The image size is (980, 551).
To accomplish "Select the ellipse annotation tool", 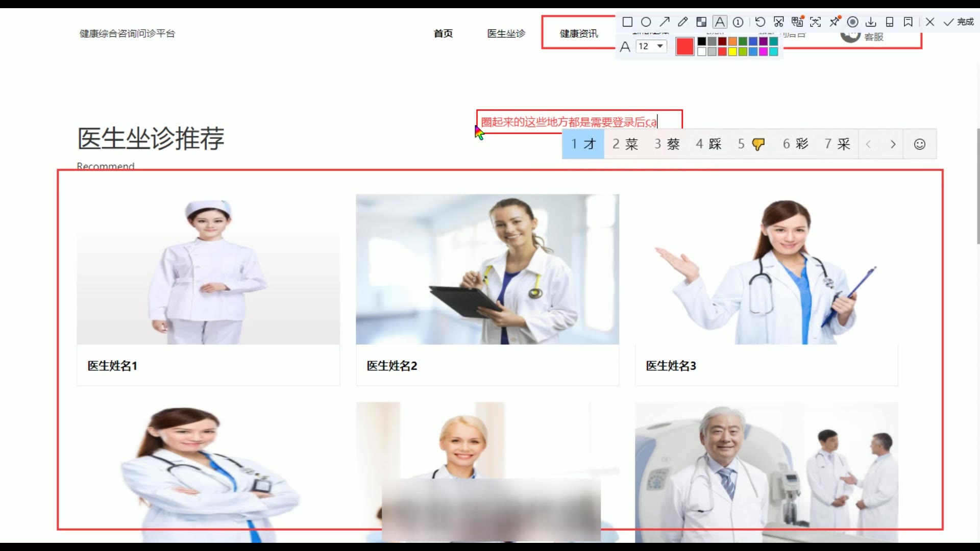I will point(646,22).
